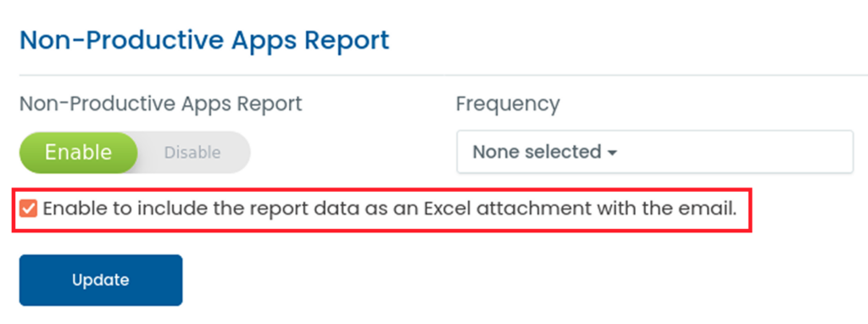Click the caret arrow beside None selected
The width and height of the screenshot is (868, 324).
612,153
